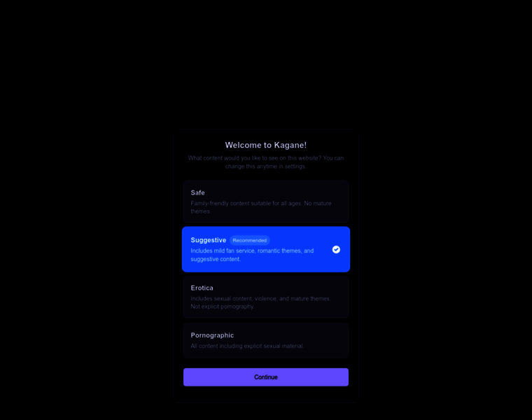Pick the Erotica content option
Image resolution: width=532 pixels, height=420 pixels.
coord(266,297)
